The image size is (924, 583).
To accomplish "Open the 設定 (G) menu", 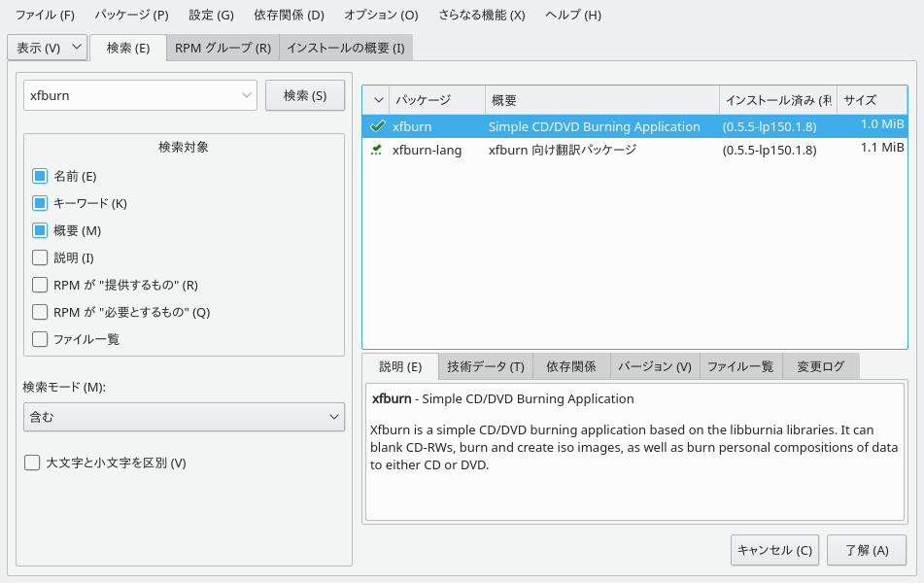I will (211, 15).
